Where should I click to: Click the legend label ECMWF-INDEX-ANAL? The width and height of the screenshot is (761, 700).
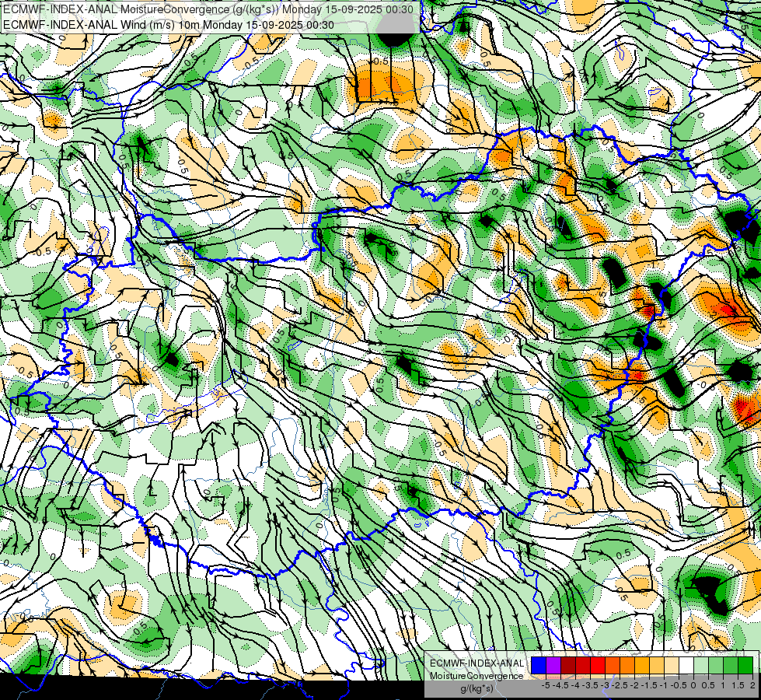click(x=476, y=663)
